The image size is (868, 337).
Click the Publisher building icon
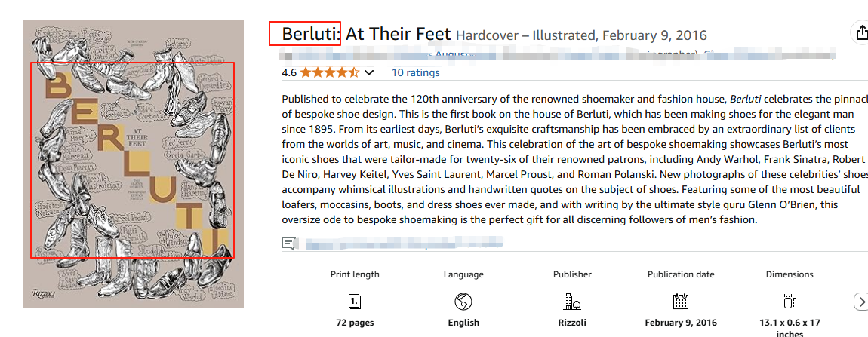click(572, 302)
